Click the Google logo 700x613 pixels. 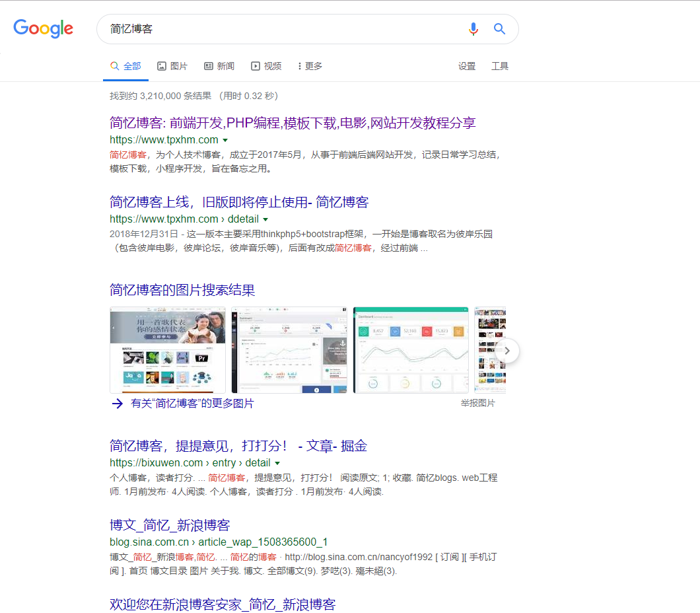(x=44, y=28)
